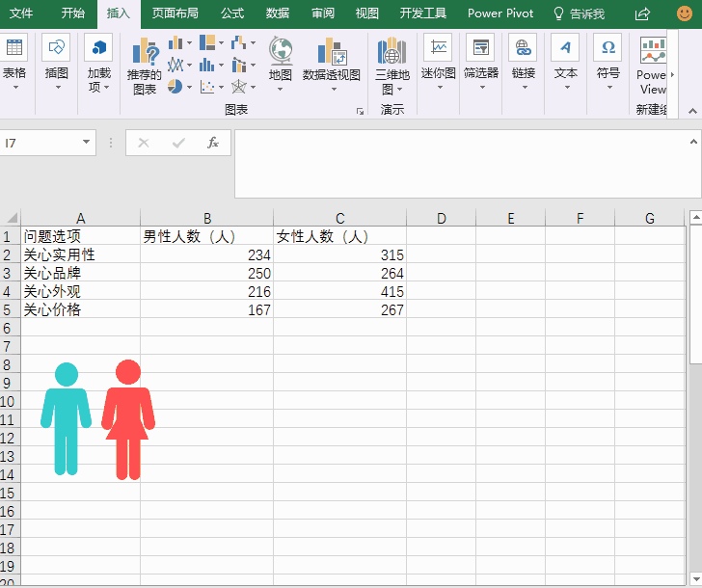Screen dimensions: 702x588
Task: Insert a surface or radar chart
Action: pos(238,87)
